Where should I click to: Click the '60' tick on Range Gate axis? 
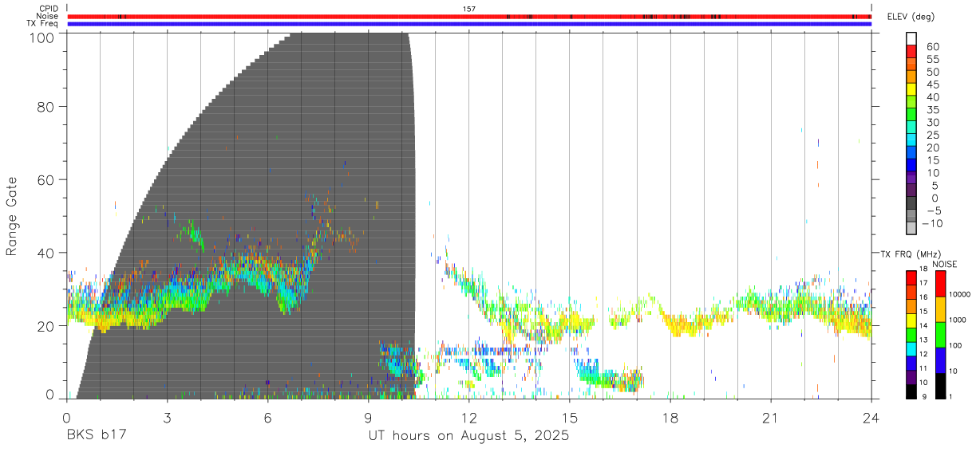pyautogui.click(x=45, y=179)
